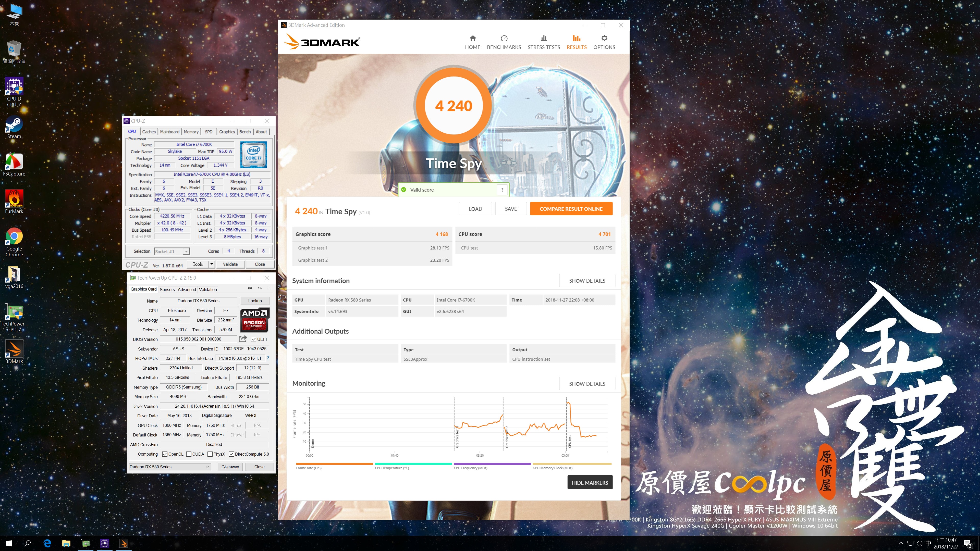
Task: Open the Recycle Bin on the desktop
Action: point(14,52)
